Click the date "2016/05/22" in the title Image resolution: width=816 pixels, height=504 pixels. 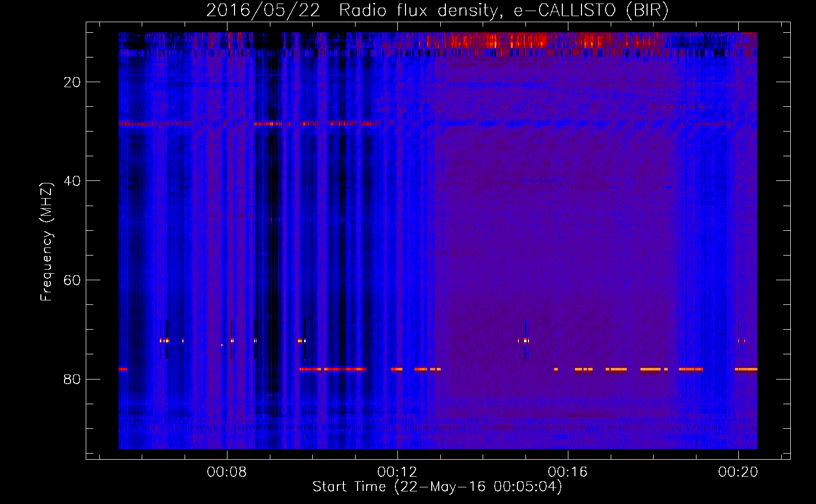coord(263,11)
